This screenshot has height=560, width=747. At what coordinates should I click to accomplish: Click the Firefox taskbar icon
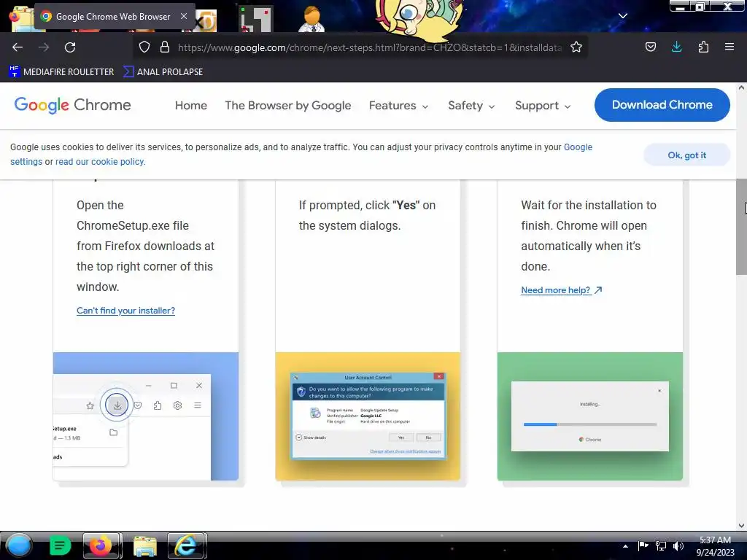click(102, 545)
